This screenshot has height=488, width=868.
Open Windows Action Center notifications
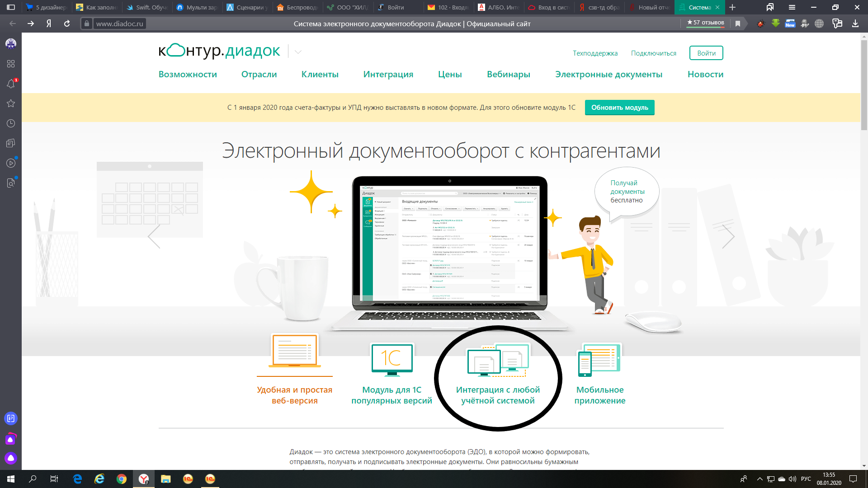[x=853, y=479]
